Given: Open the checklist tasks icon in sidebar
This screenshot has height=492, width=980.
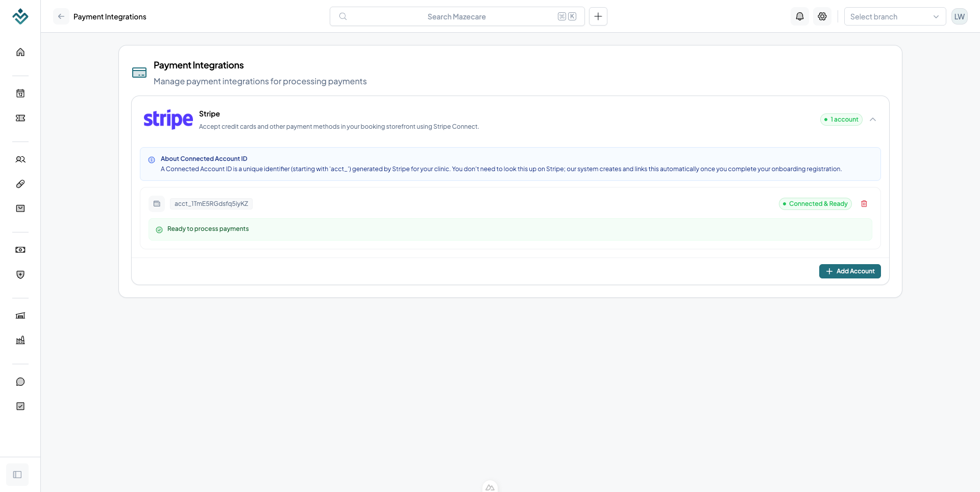Looking at the screenshot, I should (x=20, y=406).
